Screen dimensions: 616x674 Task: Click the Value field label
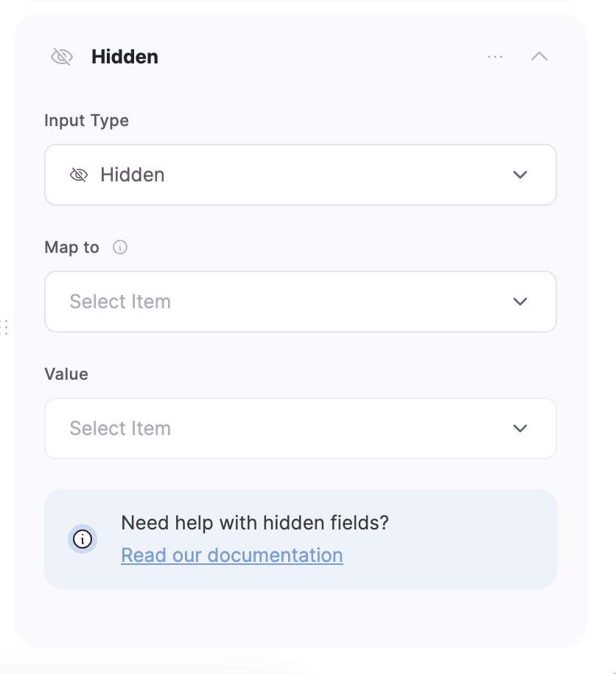point(66,374)
